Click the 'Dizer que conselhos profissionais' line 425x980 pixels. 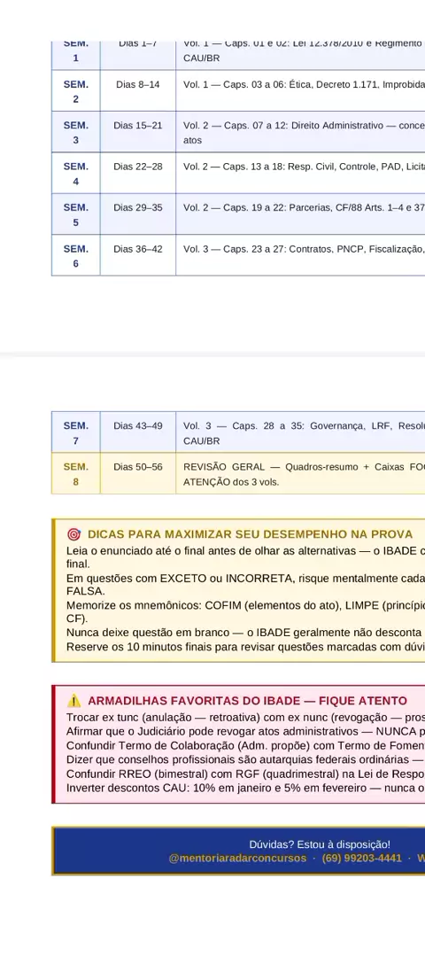[x=245, y=758]
